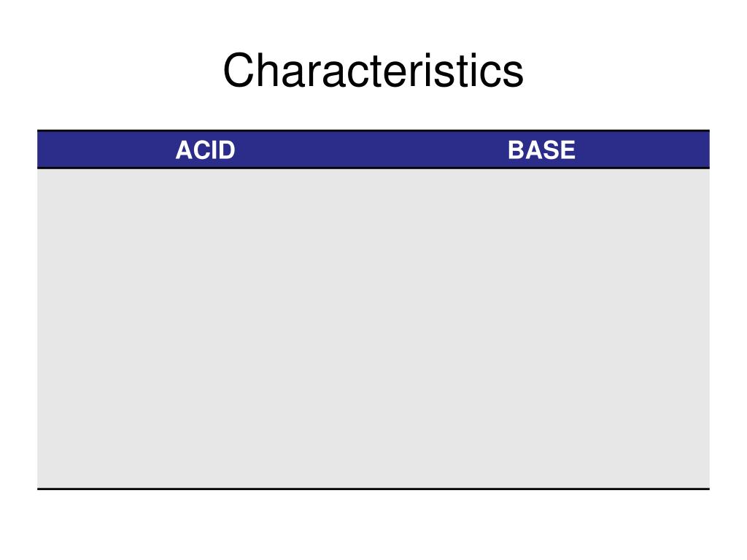Click the letter "B" in BASE
The height and width of the screenshot is (560, 747).
tap(516, 150)
